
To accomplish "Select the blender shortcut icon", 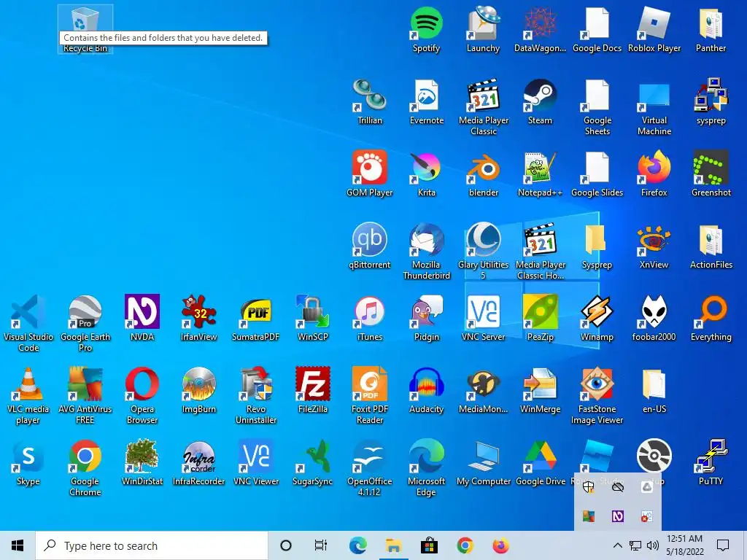I will [483, 174].
